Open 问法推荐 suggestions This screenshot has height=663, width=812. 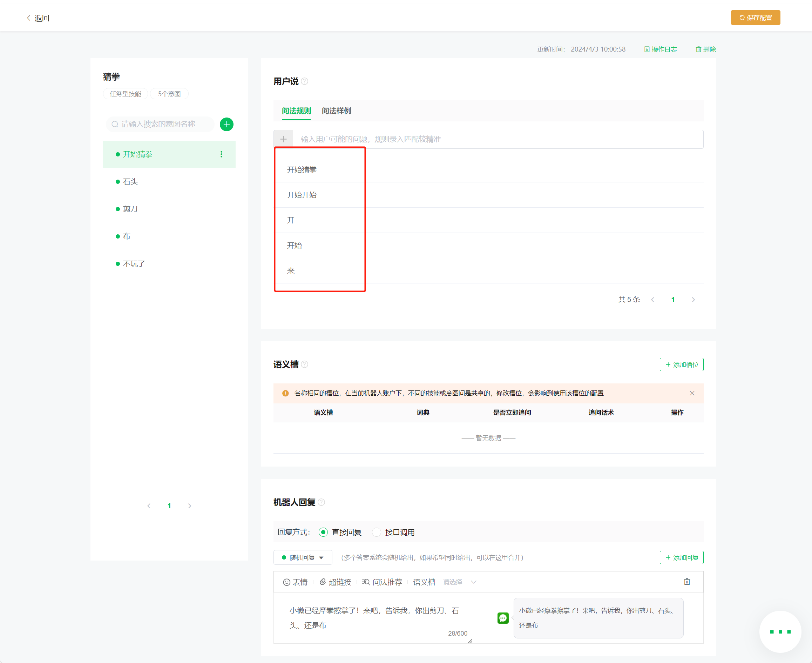[x=382, y=582]
